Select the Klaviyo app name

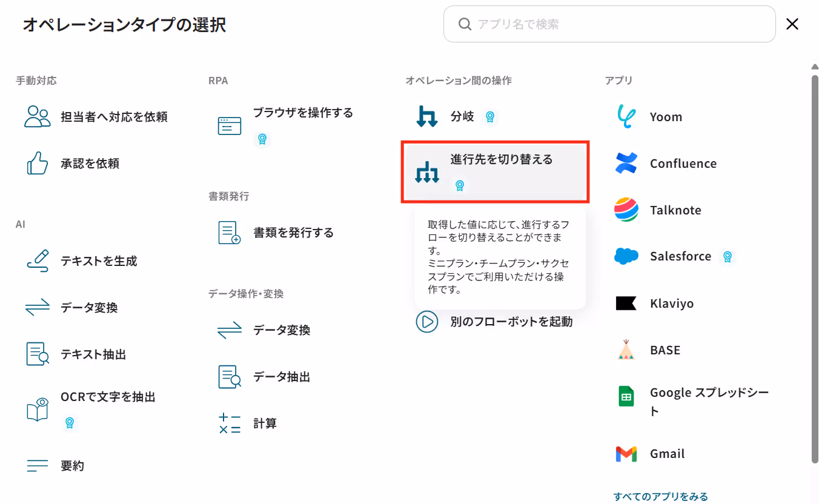[672, 303]
